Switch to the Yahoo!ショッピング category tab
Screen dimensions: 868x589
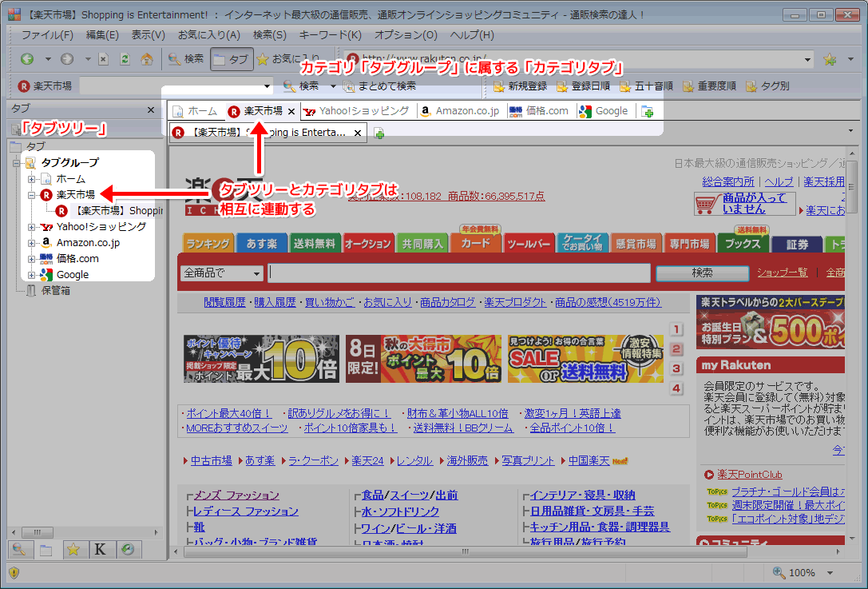356,111
